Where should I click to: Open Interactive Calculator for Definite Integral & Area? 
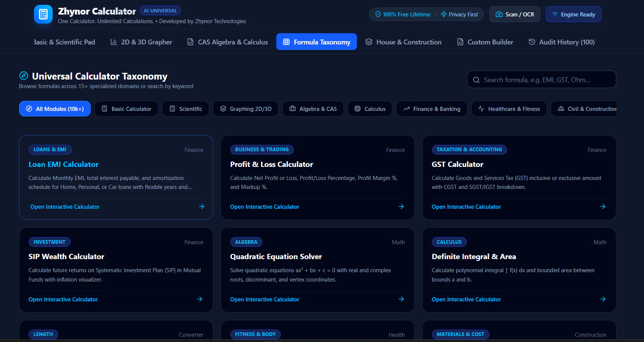[x=466, y=299]
